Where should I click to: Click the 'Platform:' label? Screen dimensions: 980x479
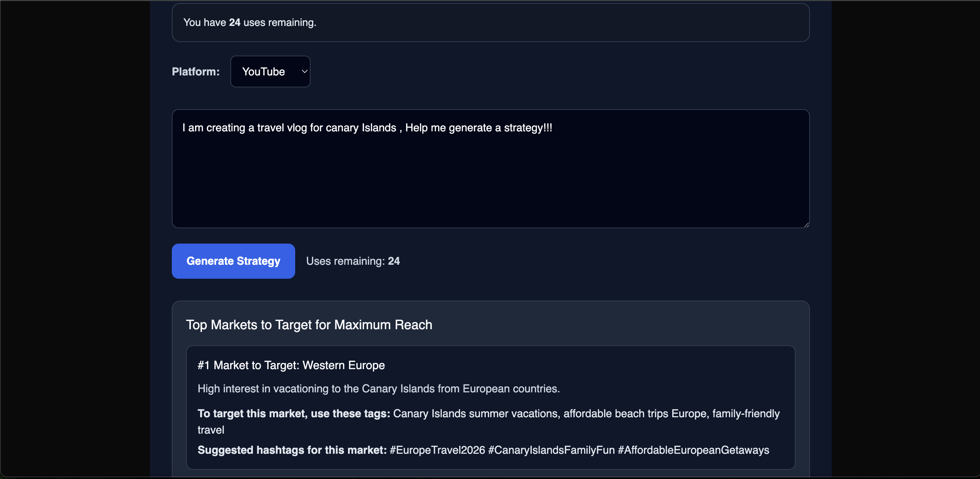coord(196,71)
